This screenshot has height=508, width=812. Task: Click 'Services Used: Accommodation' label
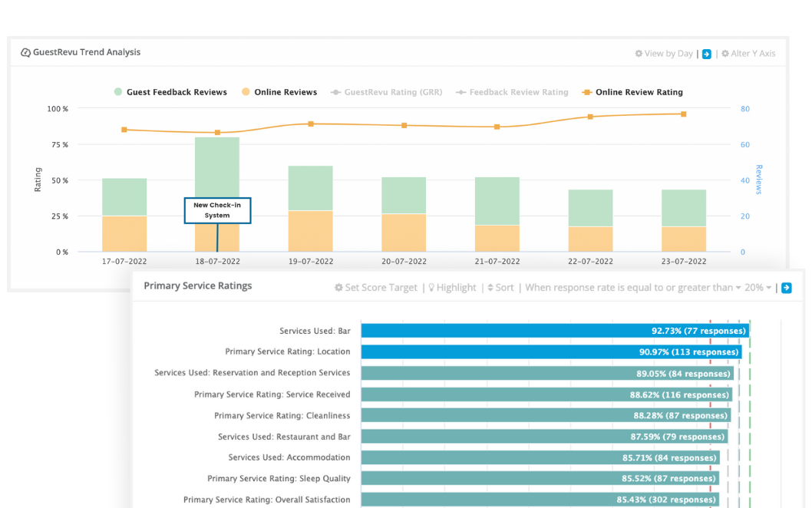coord(289,458)
